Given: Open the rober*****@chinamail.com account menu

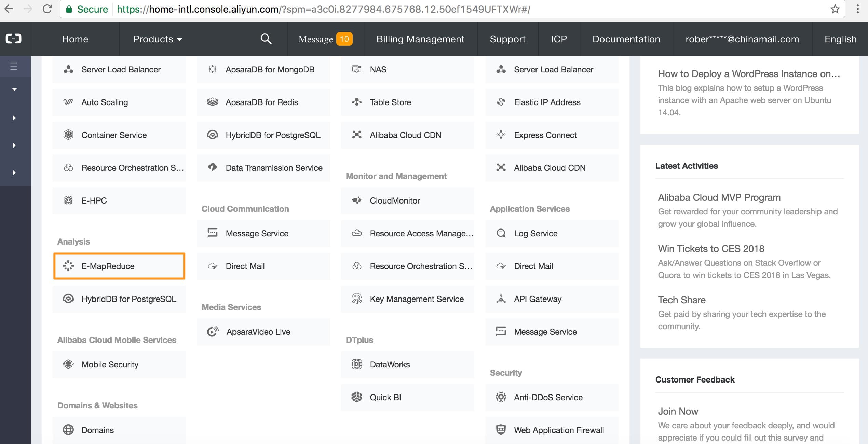Looking at the screenshot, I should coord(742,39).
